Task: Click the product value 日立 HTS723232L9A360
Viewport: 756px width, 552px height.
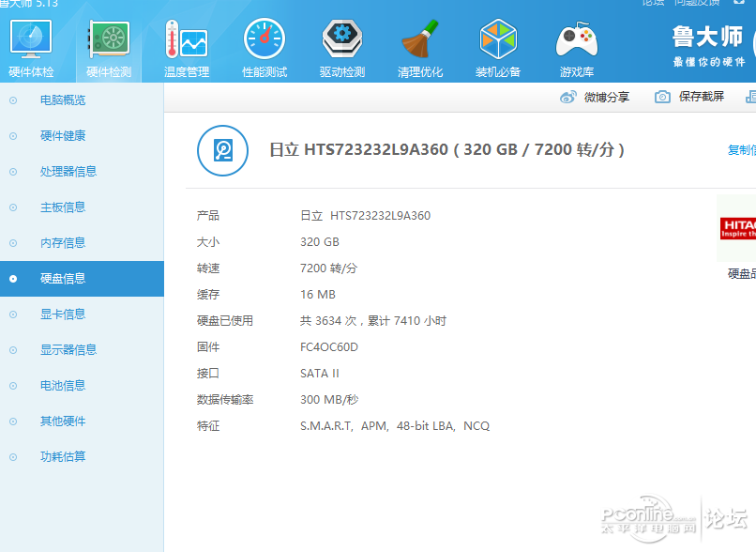Action: click(366, 216)
